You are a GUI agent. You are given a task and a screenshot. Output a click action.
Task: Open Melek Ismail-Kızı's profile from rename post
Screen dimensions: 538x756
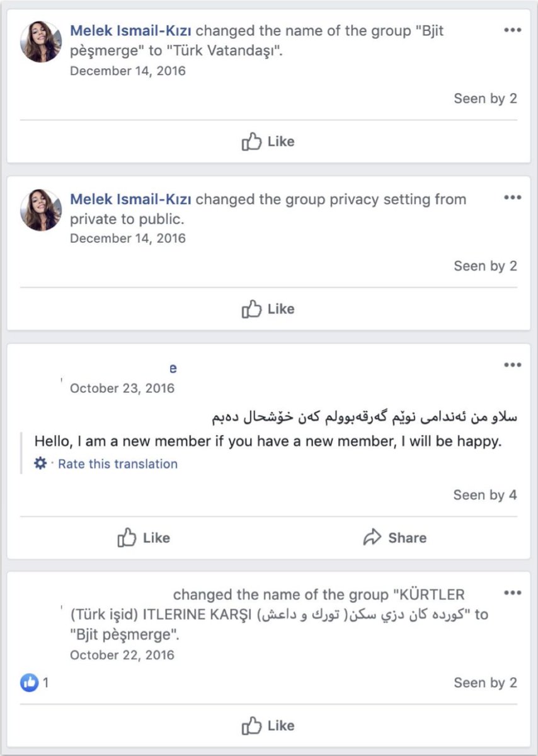[x=132, y=31]
